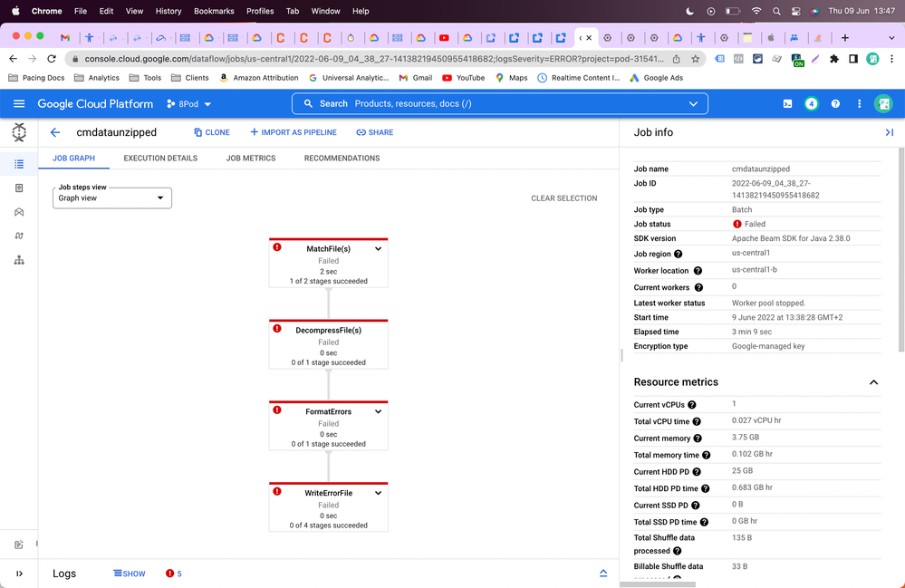
Task: Click the Job region help icon
Action: click(x=679, y=254)
